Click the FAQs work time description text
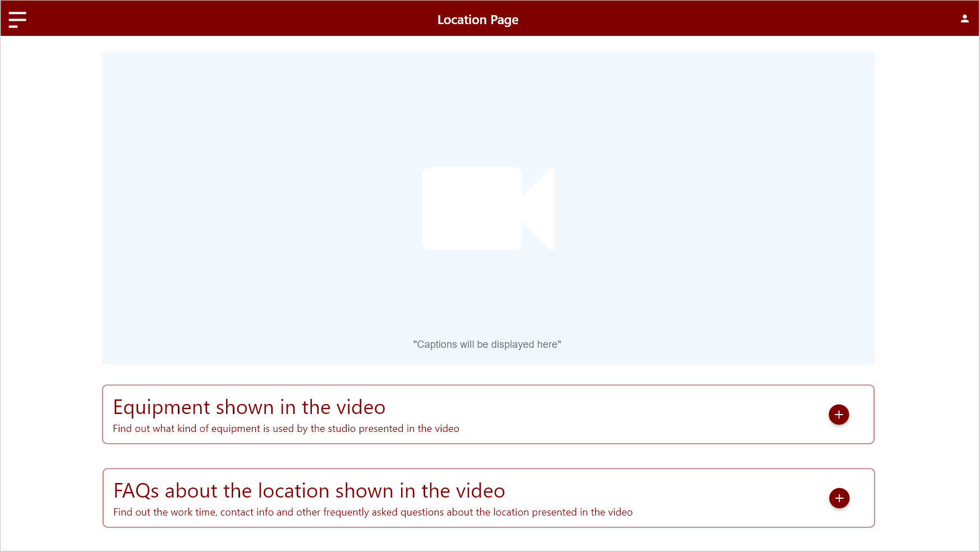The height and width of the screenshot is (552, 980). pyautogui.click(x=372, y=512)
